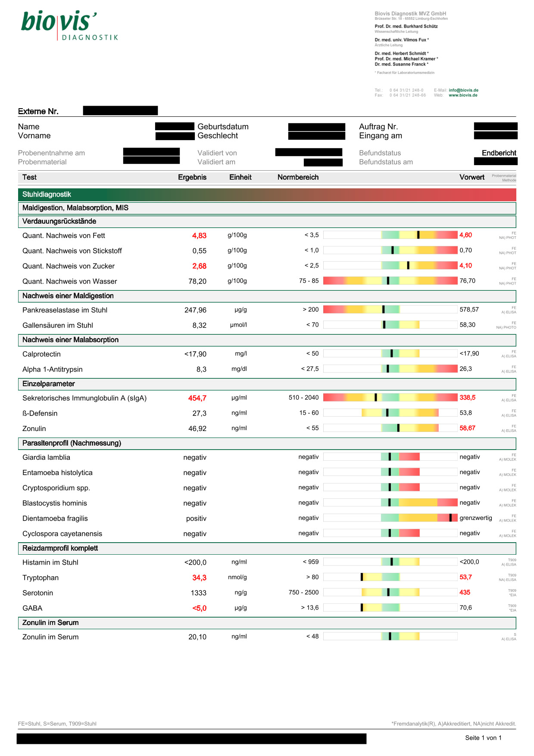Screen dimensions: 534x756
Task: Click the red sIgA result 454,7
Action: 197,398
